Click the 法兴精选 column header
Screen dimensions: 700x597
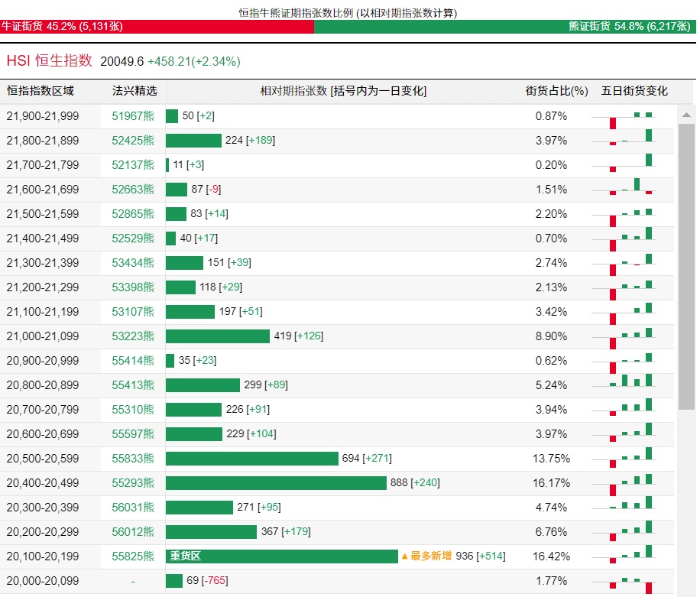tap(134, 91)
